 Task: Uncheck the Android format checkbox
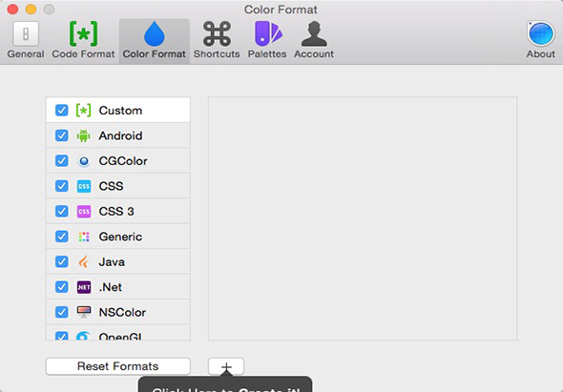[62, 135]
